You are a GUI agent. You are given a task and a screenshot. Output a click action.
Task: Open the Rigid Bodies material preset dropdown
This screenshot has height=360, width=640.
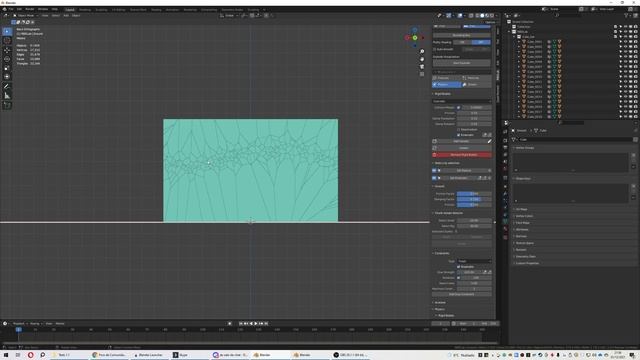point(462,101)
